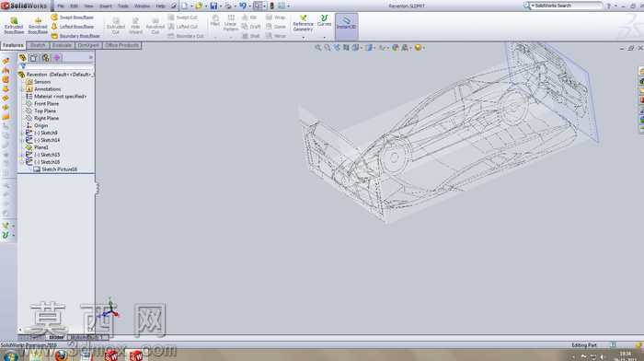Open the Fillet dropdown arrow

point(215,38)
